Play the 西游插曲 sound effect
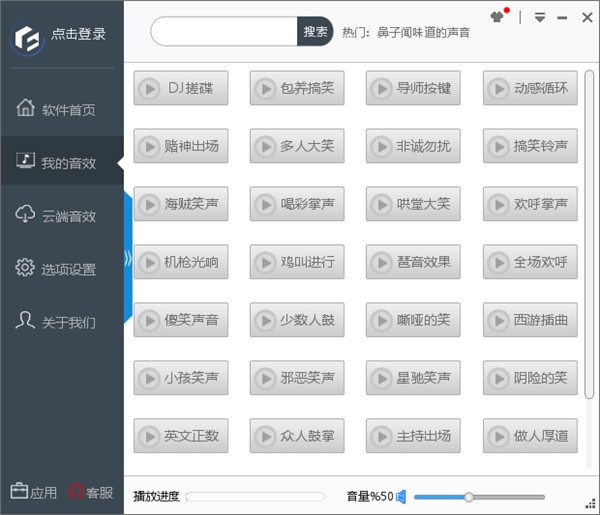Image resolution: width=600 pixels, height=515 pixels. pos(530,320)
